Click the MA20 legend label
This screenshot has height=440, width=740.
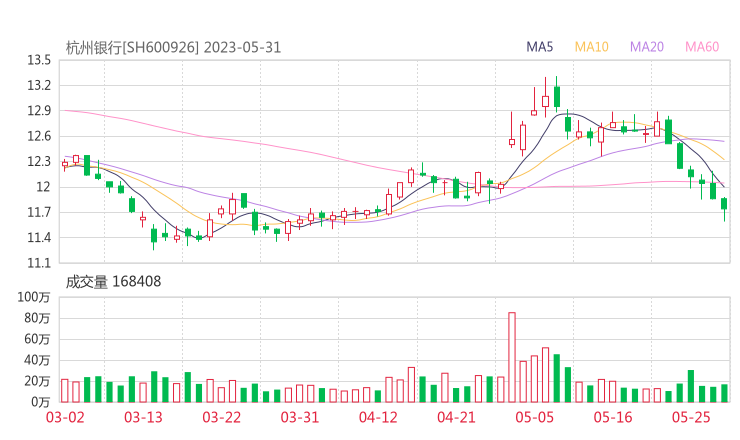click(x=647, y=47)
